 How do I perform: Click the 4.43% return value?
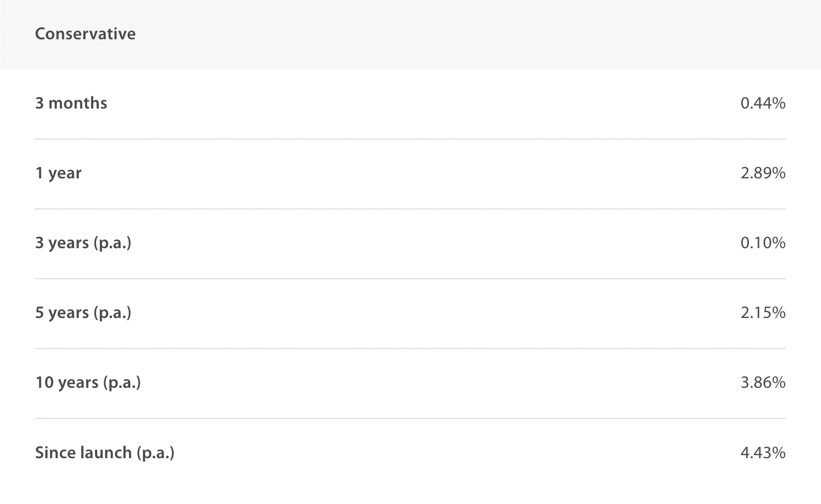(x=763, y=453)
